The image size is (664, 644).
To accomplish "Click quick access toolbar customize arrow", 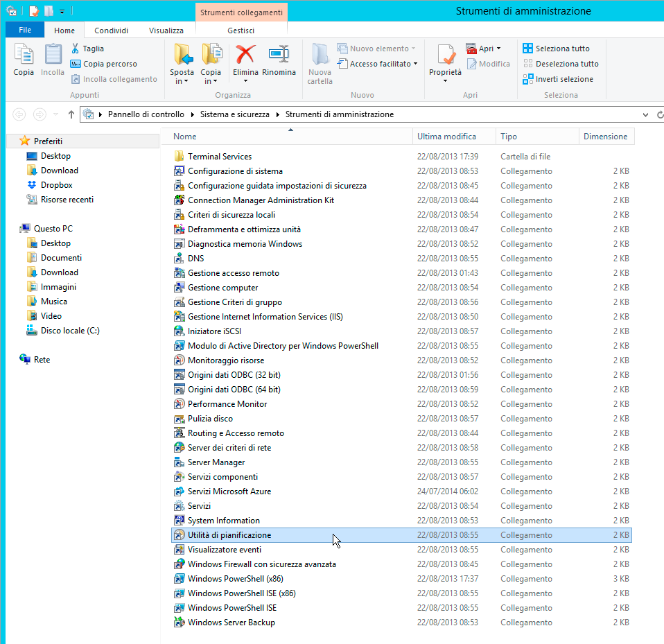I will click(x=62, y=11).
